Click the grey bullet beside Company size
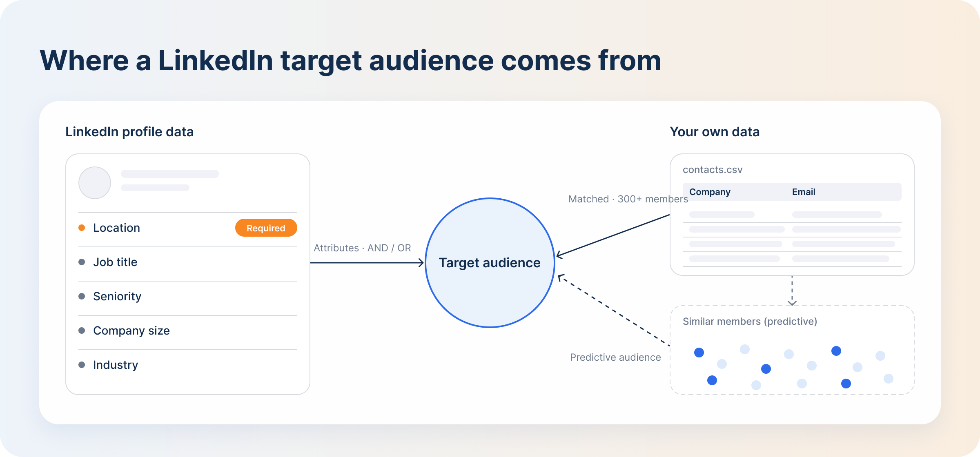Viewport: 980px width, 457px height. (82, 331)
